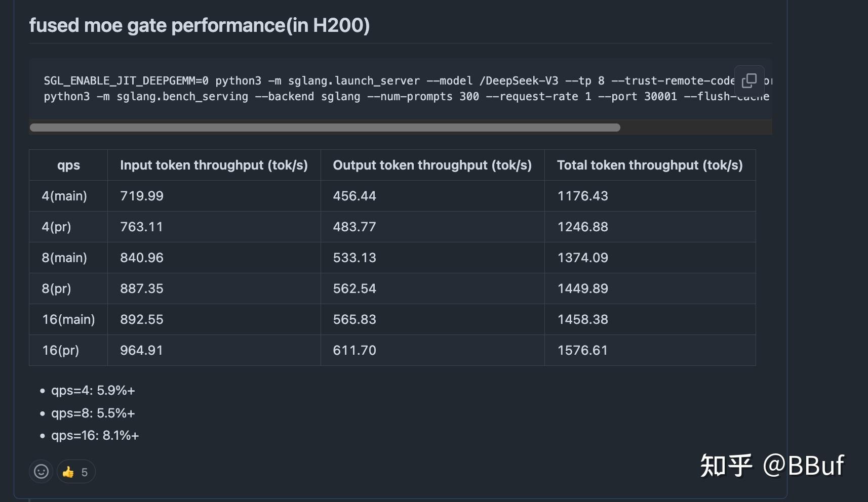Image resolution: width=868 pixels, height=502 pixels.
Task: Click the horizontal scrollbar under the code block
Action: 324,128
